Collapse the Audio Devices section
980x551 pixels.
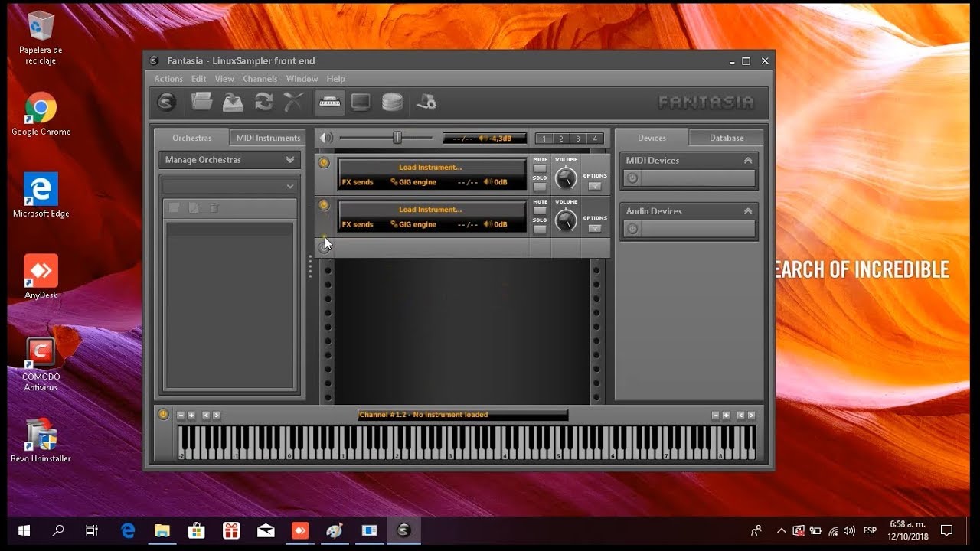click(x=748, y=211)
